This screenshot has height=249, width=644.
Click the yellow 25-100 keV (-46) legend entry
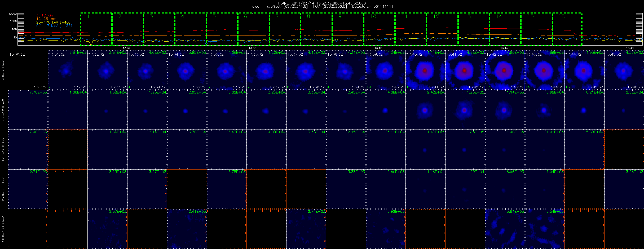[53, 22]
